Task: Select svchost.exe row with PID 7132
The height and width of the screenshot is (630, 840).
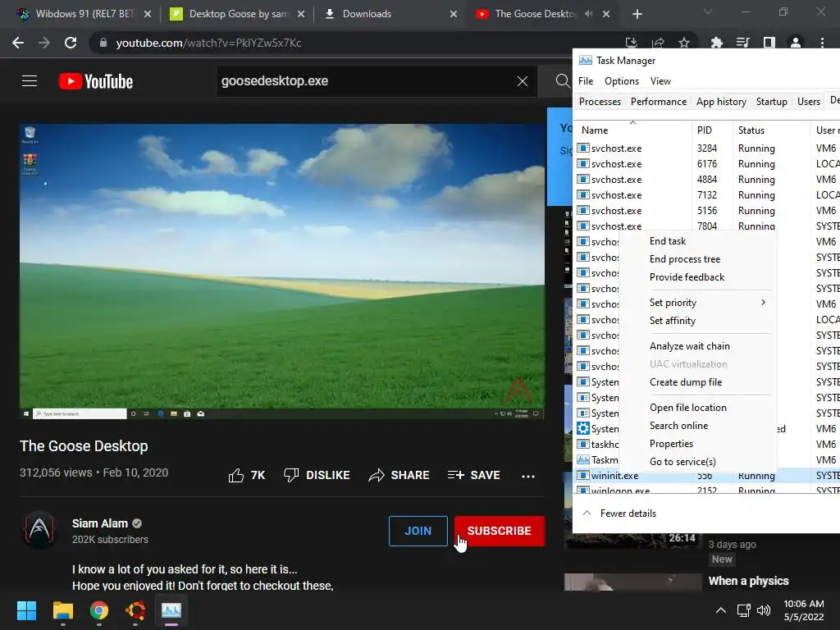Action: 707,195
